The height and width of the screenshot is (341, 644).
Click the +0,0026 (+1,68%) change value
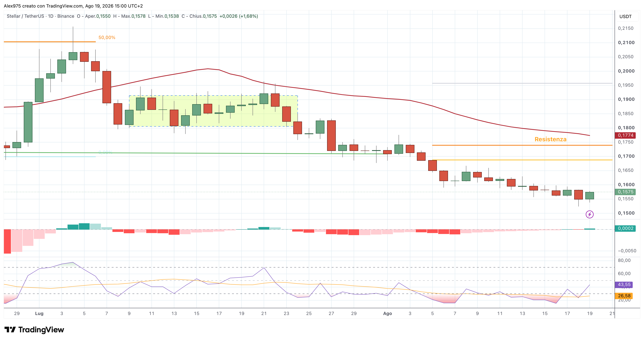click(238, 16)
